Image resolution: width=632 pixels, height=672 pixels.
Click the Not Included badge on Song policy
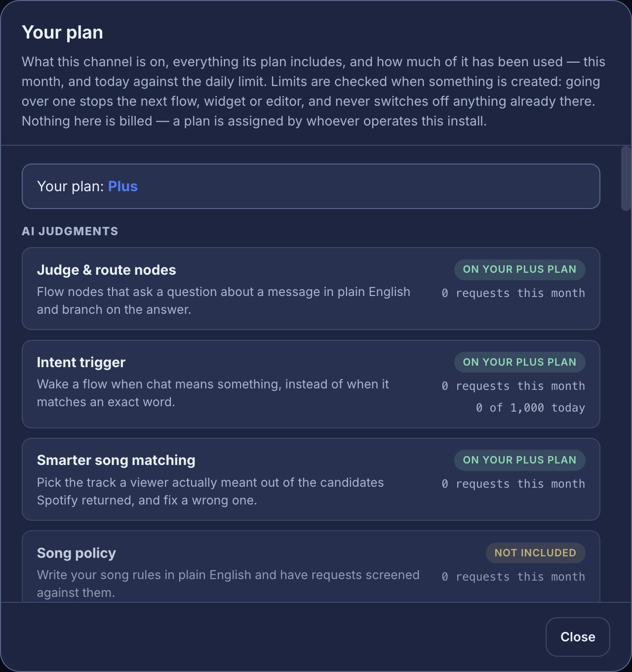coord(536,553)
